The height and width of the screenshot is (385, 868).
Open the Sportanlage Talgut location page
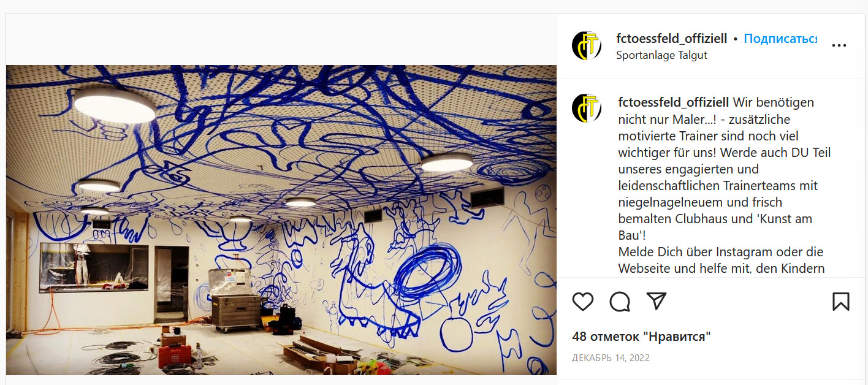(x=662, y=55)
